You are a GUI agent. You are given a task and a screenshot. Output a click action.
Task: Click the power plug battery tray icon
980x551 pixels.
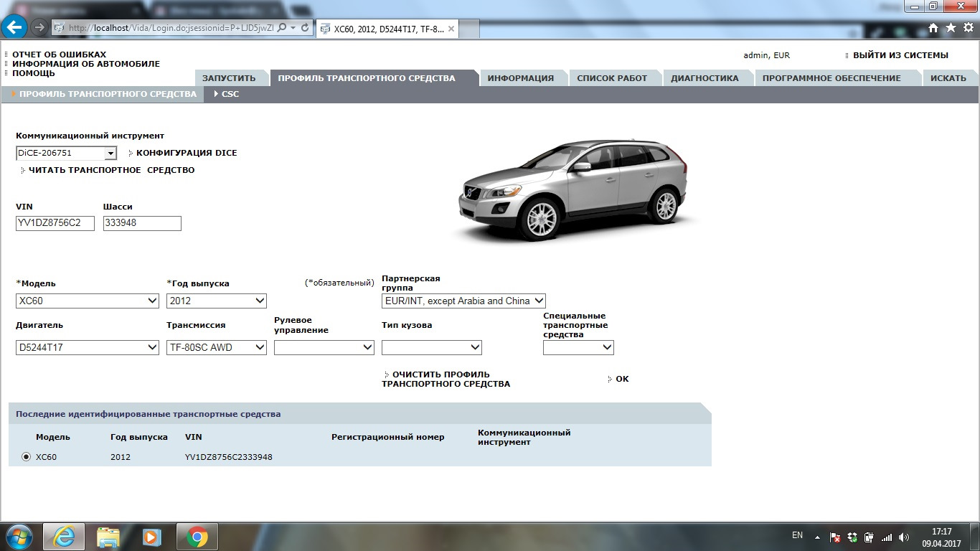870,537
